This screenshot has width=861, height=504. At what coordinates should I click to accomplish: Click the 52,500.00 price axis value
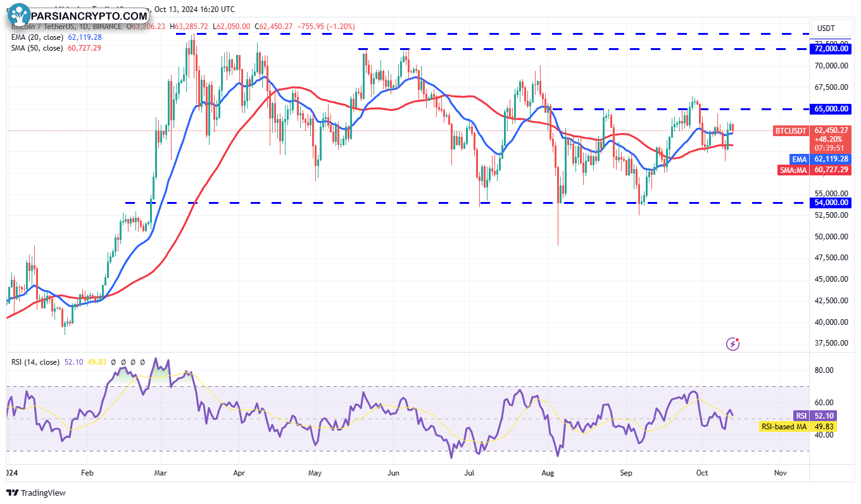click(831, 215)
